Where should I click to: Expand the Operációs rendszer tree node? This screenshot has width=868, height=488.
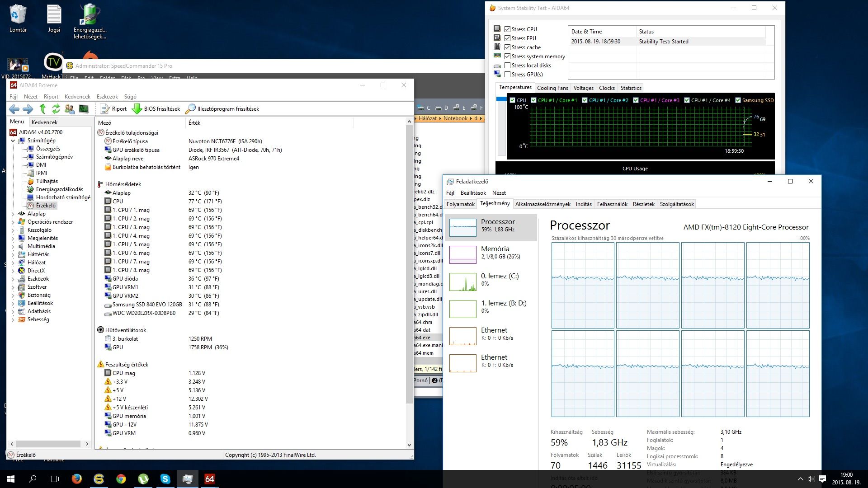(x=13, y=222)
